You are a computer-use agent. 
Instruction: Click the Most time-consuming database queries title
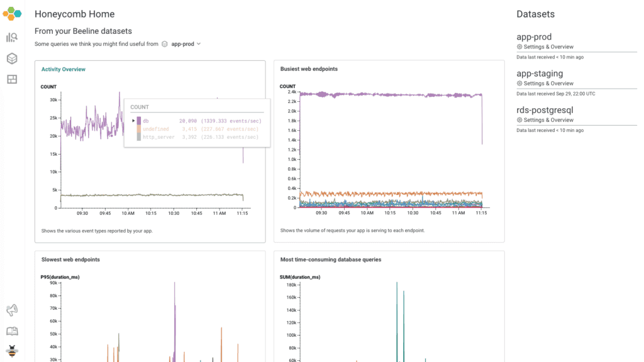pyautogui.click(x=331, y=260)
